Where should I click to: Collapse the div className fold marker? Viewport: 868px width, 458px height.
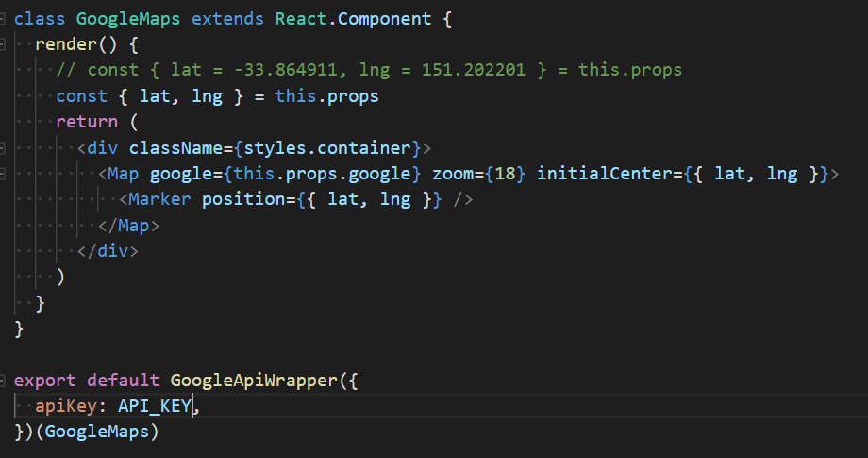(2, 148)
